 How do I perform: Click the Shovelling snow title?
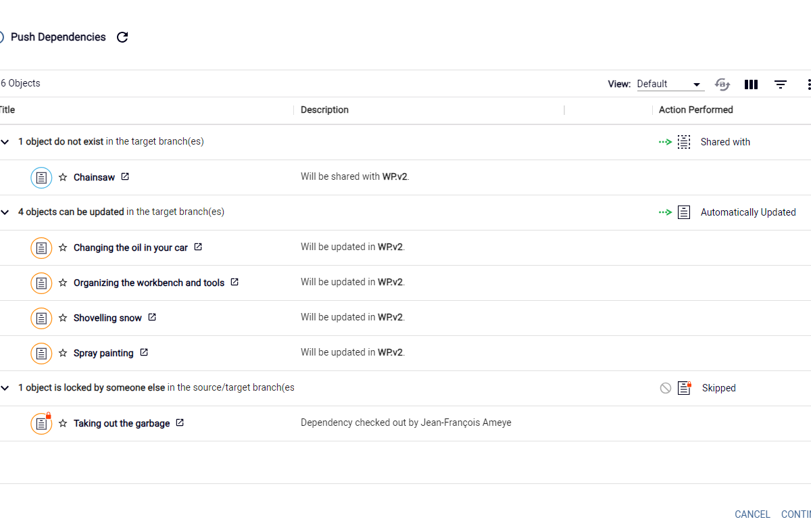point(107,318)
